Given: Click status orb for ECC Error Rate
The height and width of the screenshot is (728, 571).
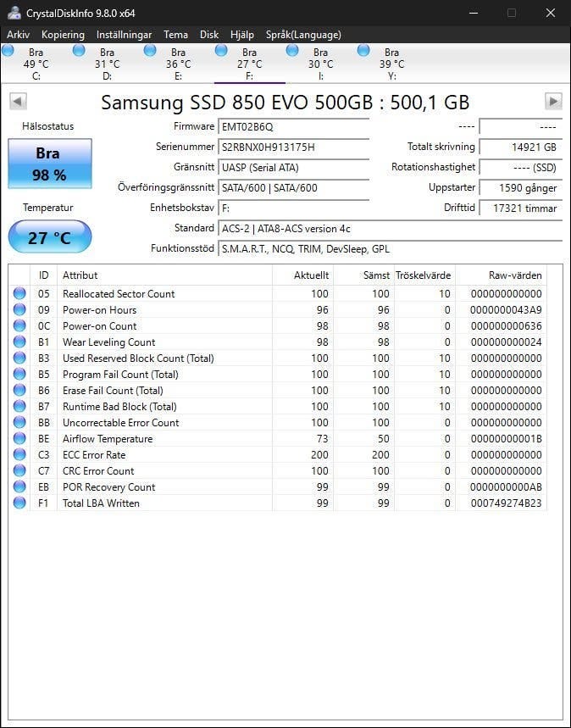Looking at the screenshot, I should coord(19,454).
